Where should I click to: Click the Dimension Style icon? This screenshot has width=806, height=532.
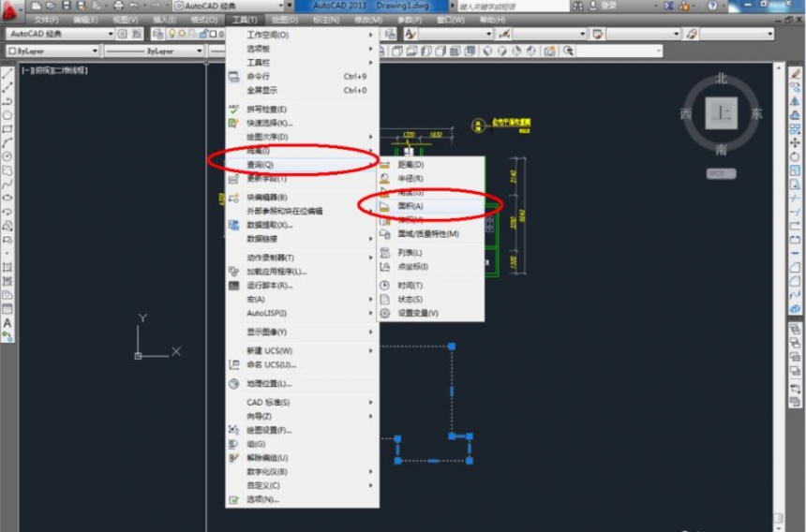point(504,34)
